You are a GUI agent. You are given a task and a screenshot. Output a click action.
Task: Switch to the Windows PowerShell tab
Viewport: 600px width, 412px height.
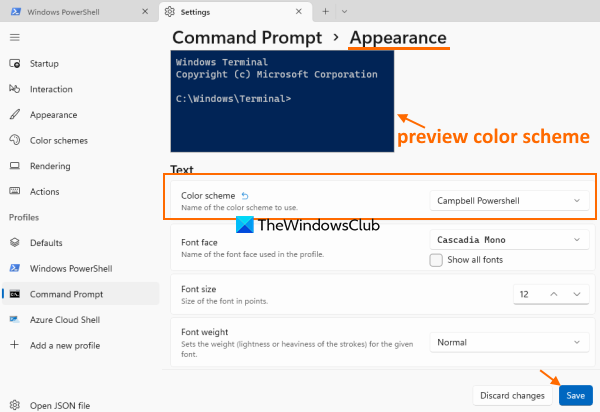(x=79, y=12)
